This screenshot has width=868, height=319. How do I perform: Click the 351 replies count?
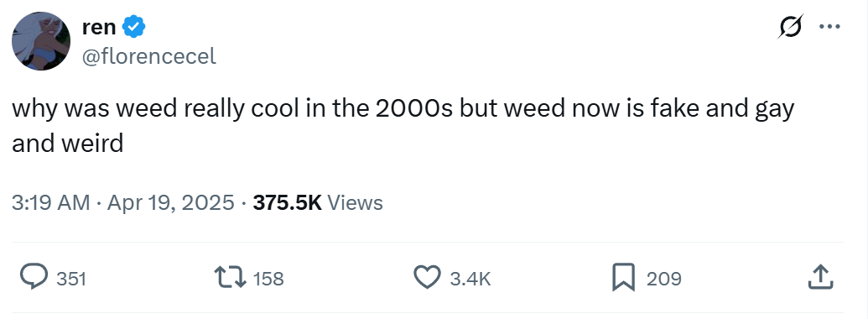point(72,278)
